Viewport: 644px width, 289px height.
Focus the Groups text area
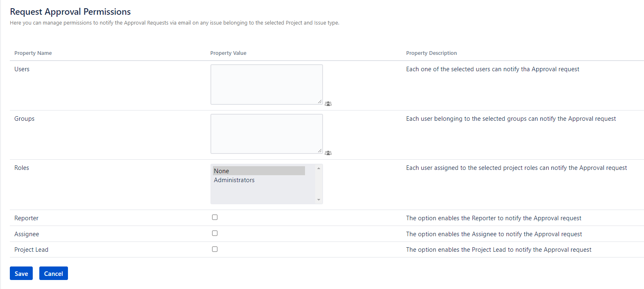pyautogui.click(x=266, y=133)
